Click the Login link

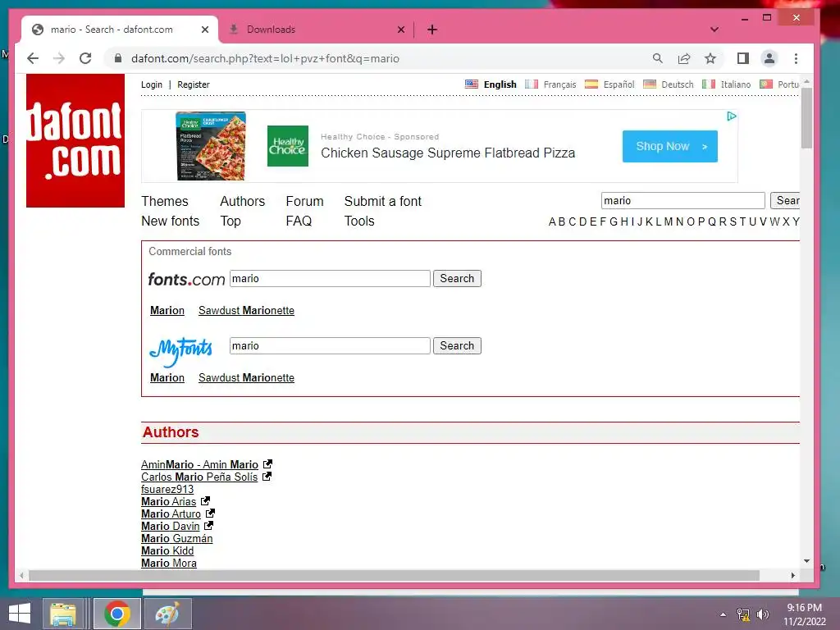pos(152,84)
